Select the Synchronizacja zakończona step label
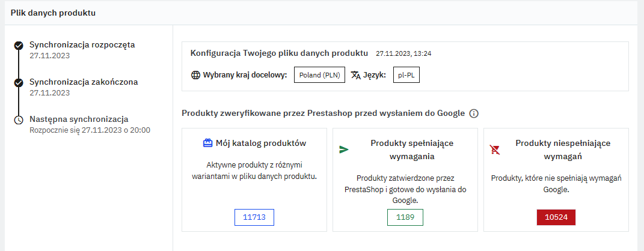 coord(84,82)
